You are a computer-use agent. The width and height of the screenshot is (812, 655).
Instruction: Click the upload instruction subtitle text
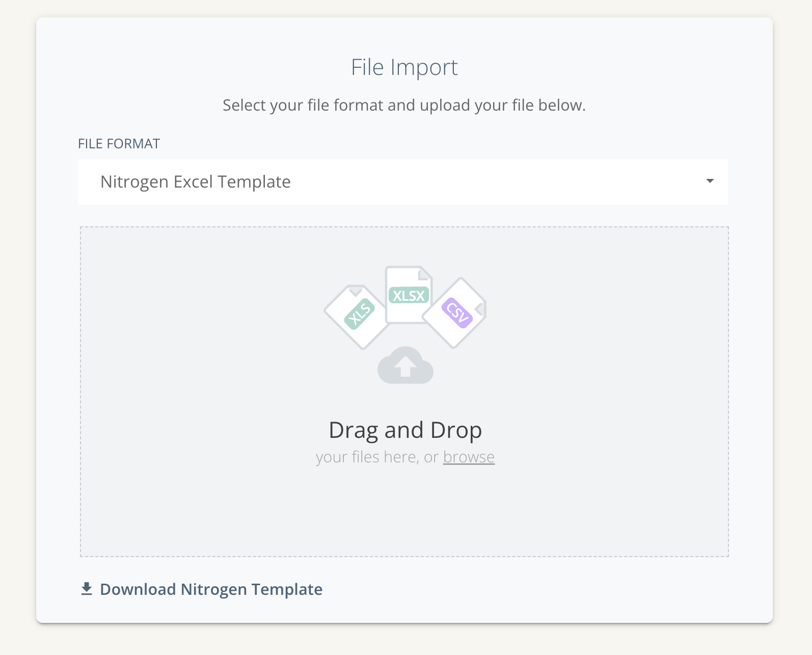404,105
